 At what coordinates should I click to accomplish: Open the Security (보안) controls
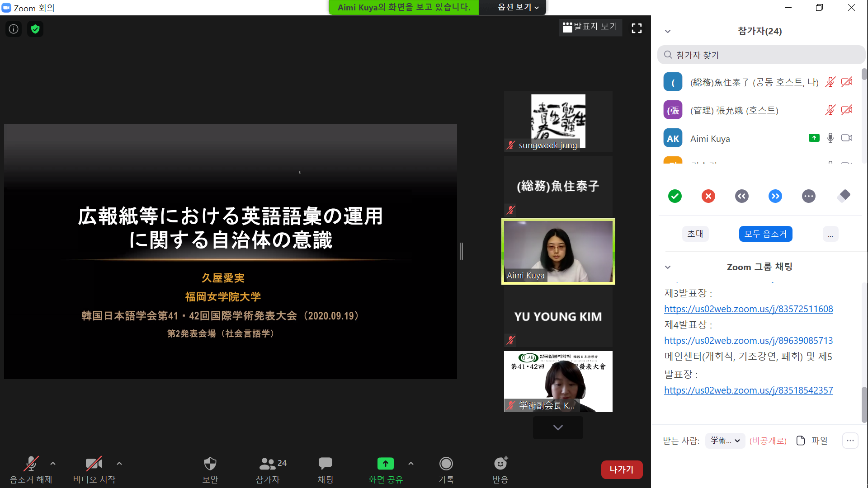[210, 469]
